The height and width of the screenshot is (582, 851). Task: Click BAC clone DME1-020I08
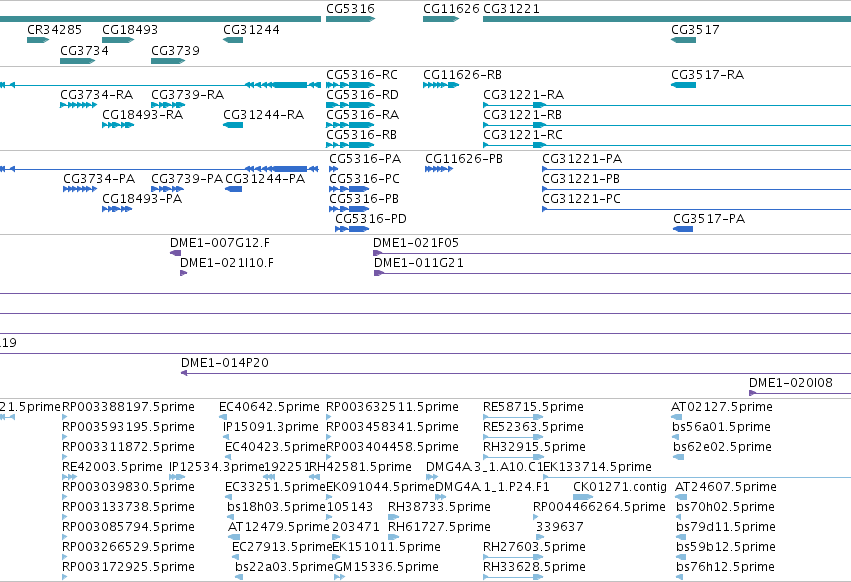coord(791,383)
